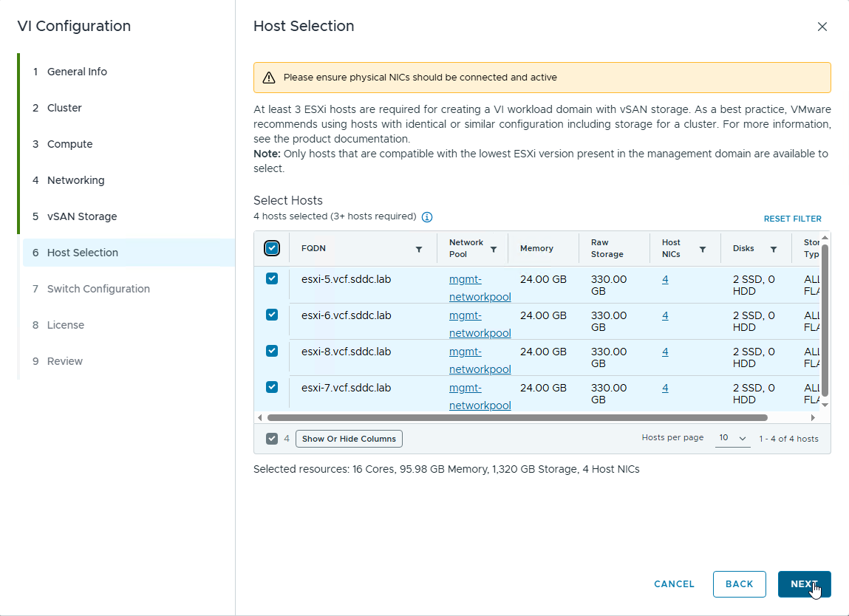Open mgmt-networkpool link for esxi-6
Viewport: 849px width, 616px height.
[x=480, y=324]
